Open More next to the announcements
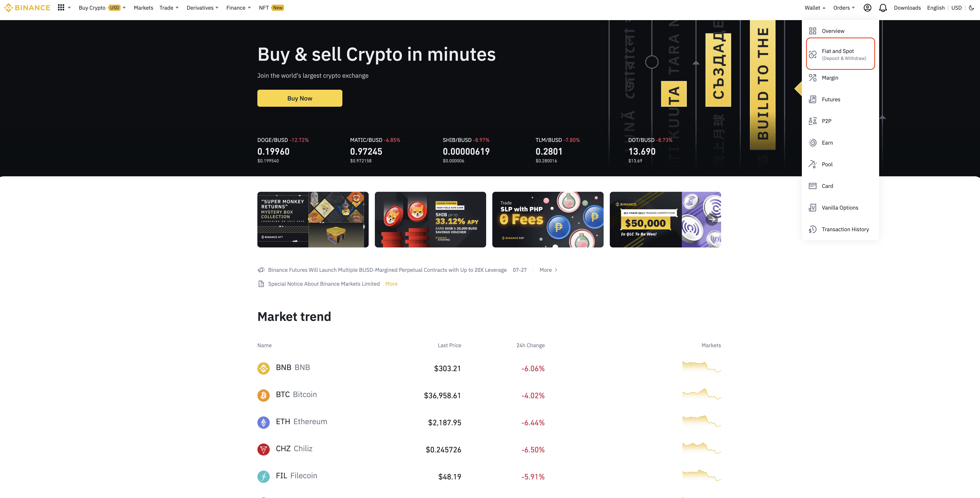 (546, 270)
